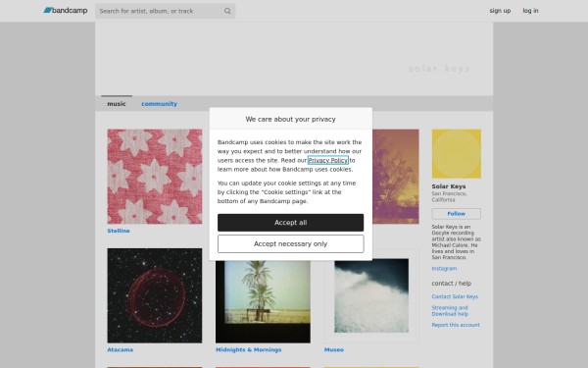The width and height of the screenshot is (588, 368).
Task: Click the Atacama title link
Action: coord(120,349)
